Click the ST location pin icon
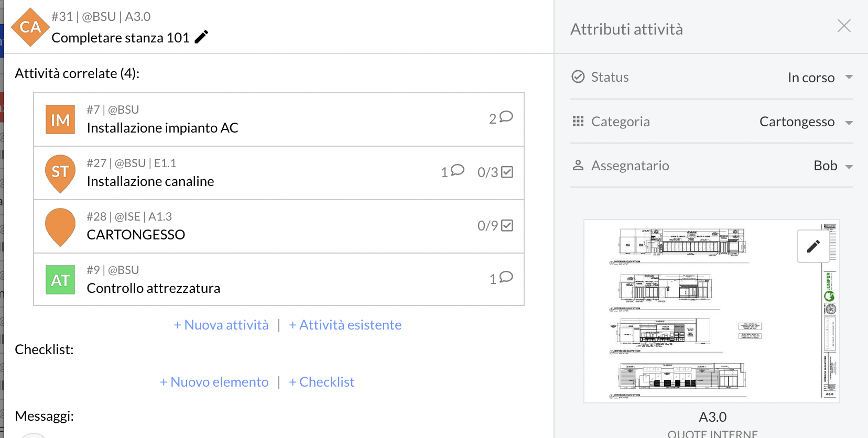 click(x=60, y=173)
